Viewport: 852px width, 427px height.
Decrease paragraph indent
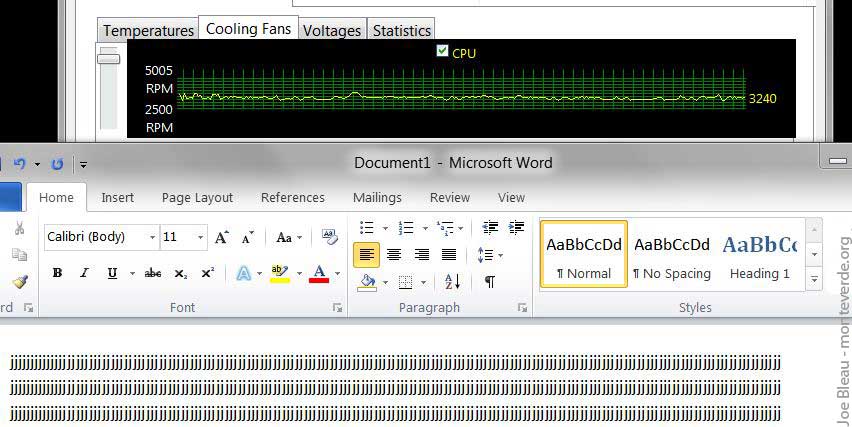tap(490, 228)
